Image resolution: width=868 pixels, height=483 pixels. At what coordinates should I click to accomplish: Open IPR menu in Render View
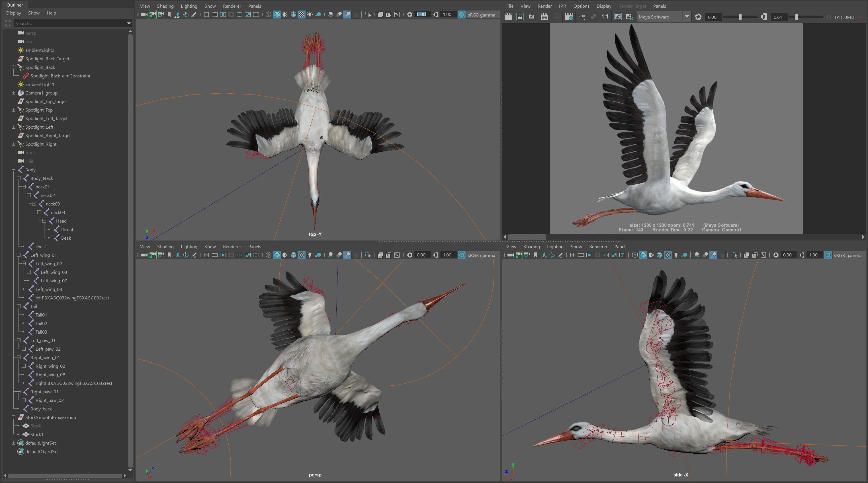[562, 6]
